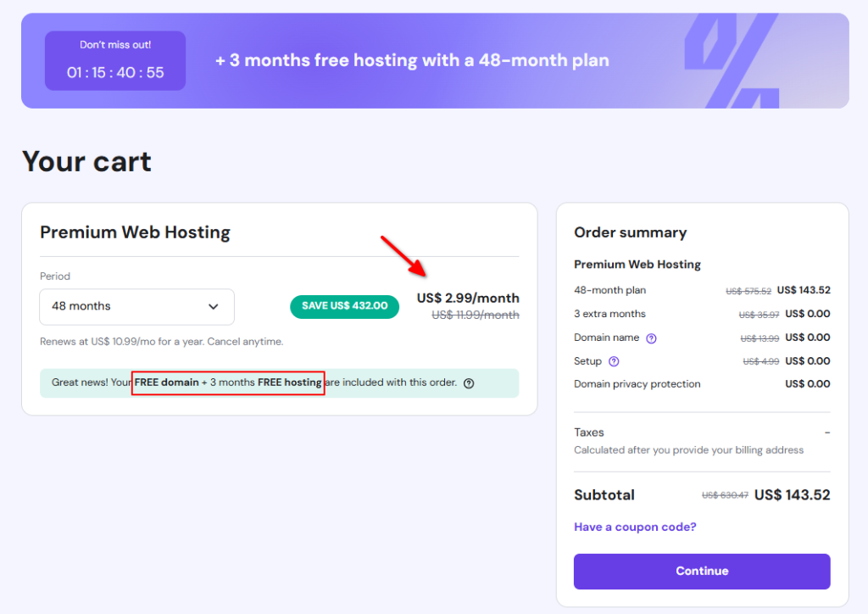Click the Premium Web Hosting cart heading
868x614 pixels.
pyautogui.click(x=135, y=232)
